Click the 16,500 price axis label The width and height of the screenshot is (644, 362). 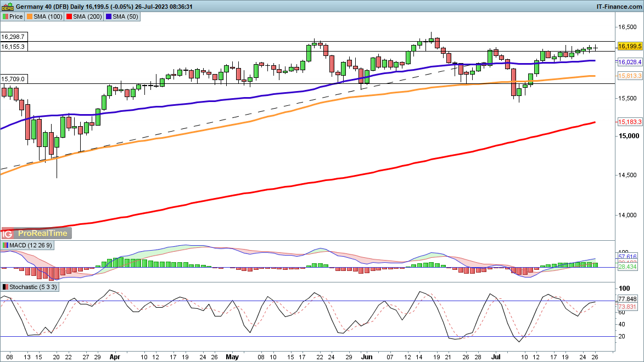[628, 27]
